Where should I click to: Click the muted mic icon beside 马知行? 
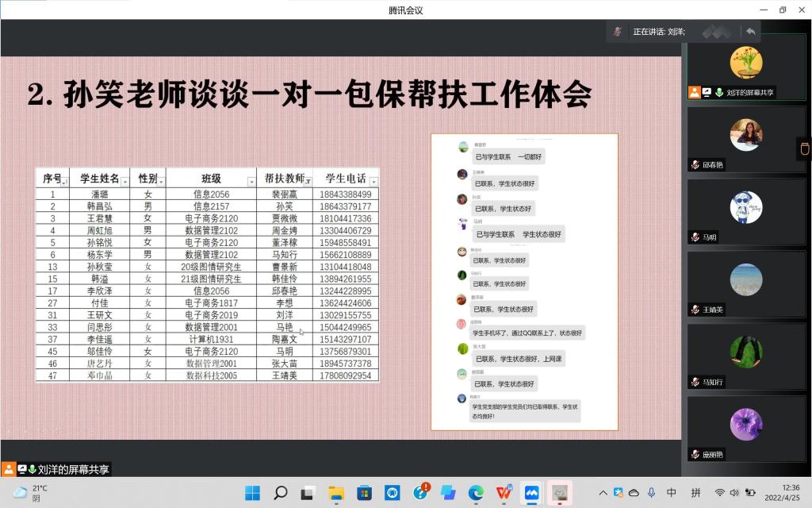click(x=695, y=382)
